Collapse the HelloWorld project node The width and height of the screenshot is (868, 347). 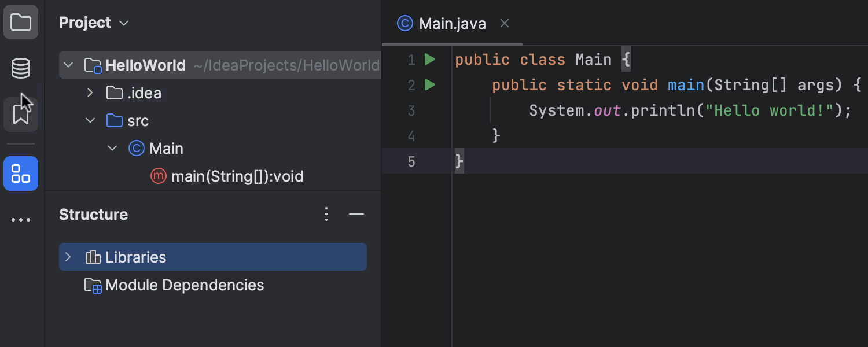pyautogui.click(x=68, y=65)
